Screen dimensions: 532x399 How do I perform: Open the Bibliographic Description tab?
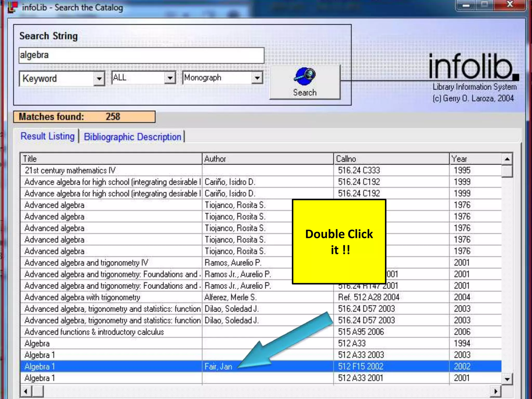click(132, 137)
